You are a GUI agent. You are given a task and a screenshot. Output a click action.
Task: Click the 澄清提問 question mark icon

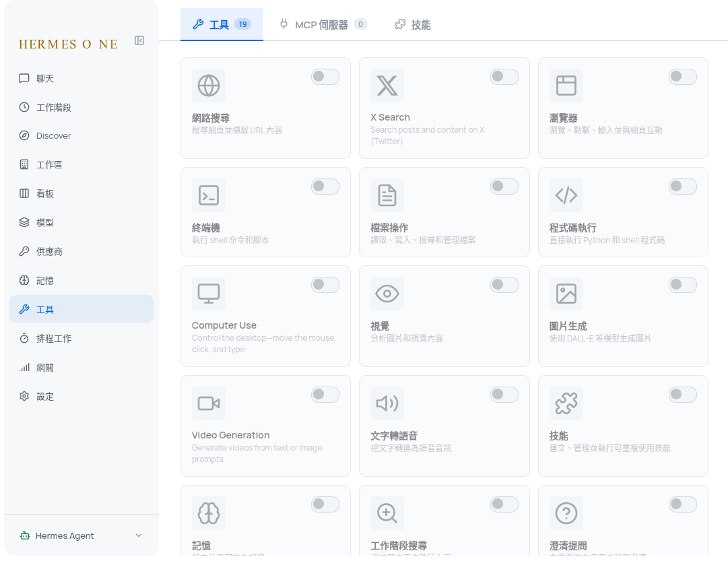566,513
